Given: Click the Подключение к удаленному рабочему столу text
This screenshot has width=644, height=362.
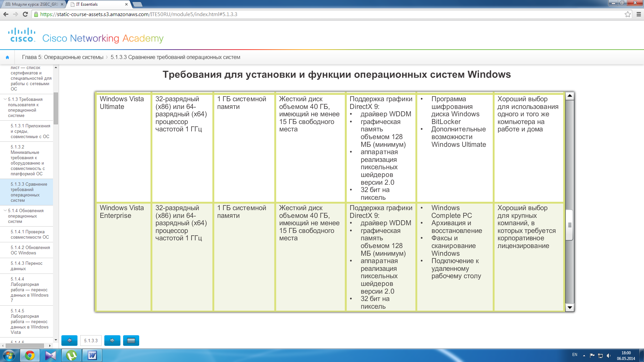Looking at the screenshot, I should point(456,268).
